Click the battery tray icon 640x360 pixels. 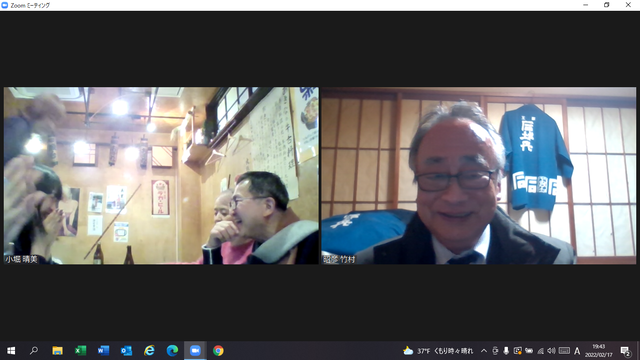click(x=529, y=351)
